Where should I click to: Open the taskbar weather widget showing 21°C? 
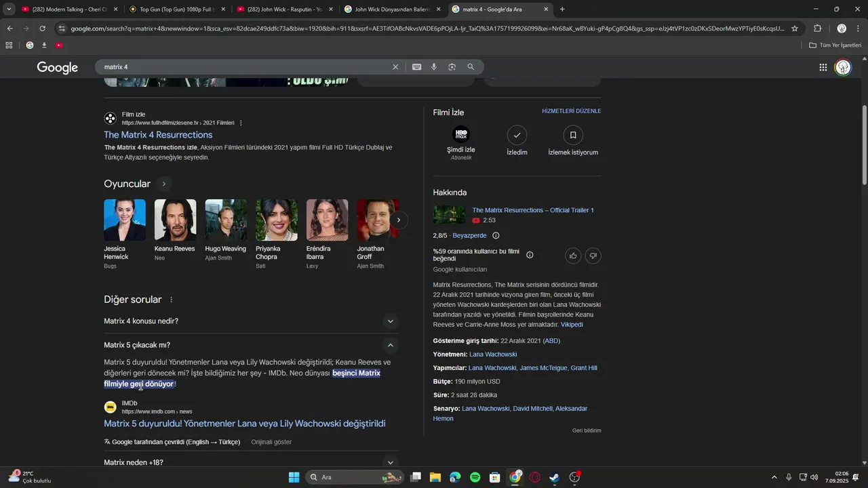tap(29, 477)
